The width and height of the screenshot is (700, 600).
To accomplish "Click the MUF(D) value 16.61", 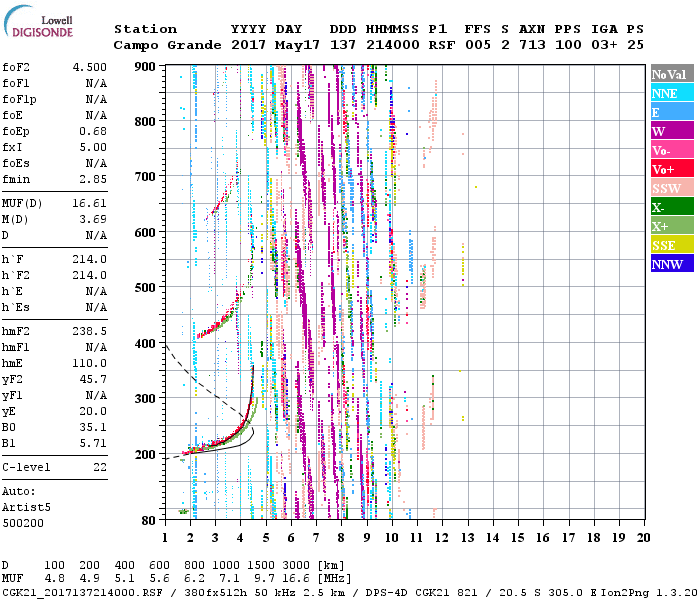I will click(x=90, y=204).
